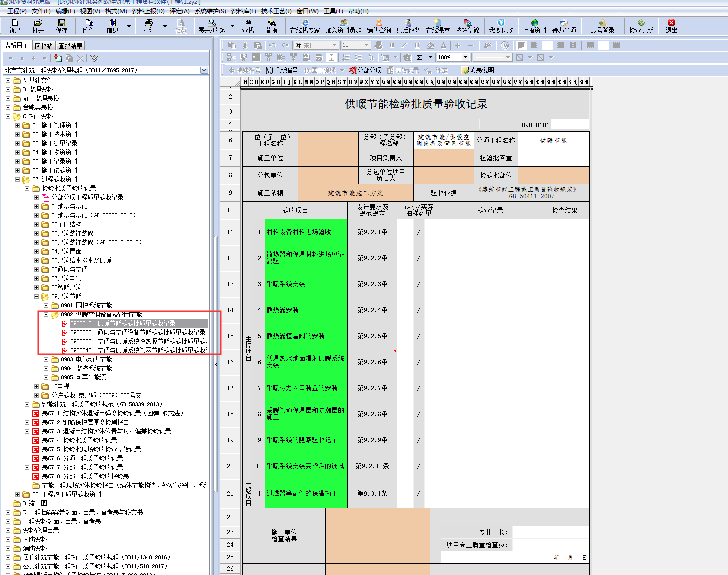The height and width of the screenshot is (575, 728).
Task: Click the green 材料设备材料进场验收 cell
Action: (x=306, y=232)
